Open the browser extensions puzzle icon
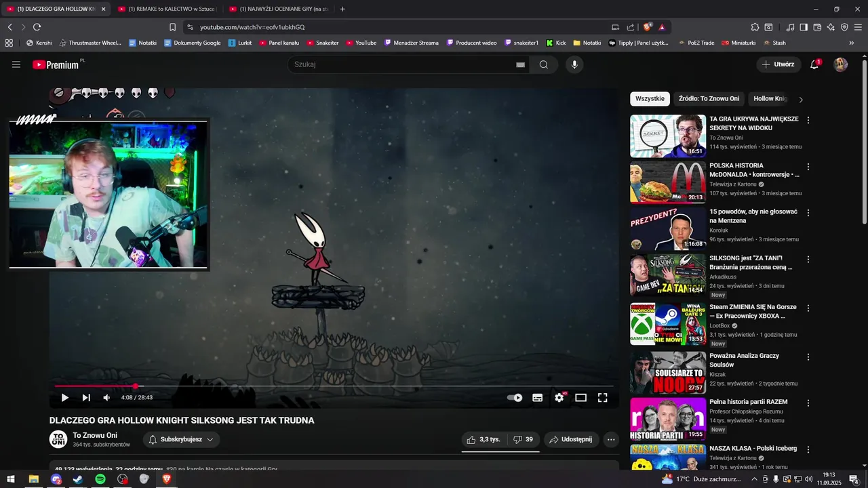The image size is (868, 488). pos(755,27)
